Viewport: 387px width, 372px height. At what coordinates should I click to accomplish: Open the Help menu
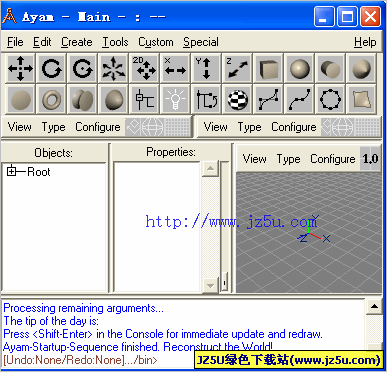click(x=365, y=42)
